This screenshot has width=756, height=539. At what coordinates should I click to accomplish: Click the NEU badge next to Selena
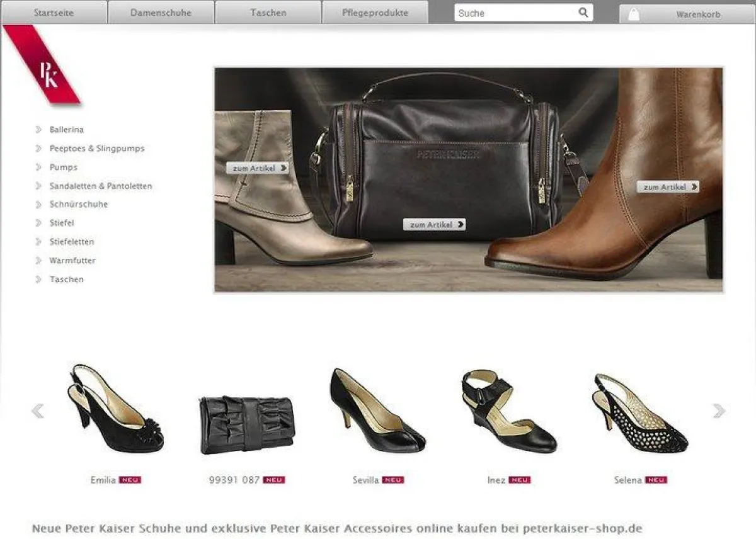pyautogui.click(x=656, y=480)
